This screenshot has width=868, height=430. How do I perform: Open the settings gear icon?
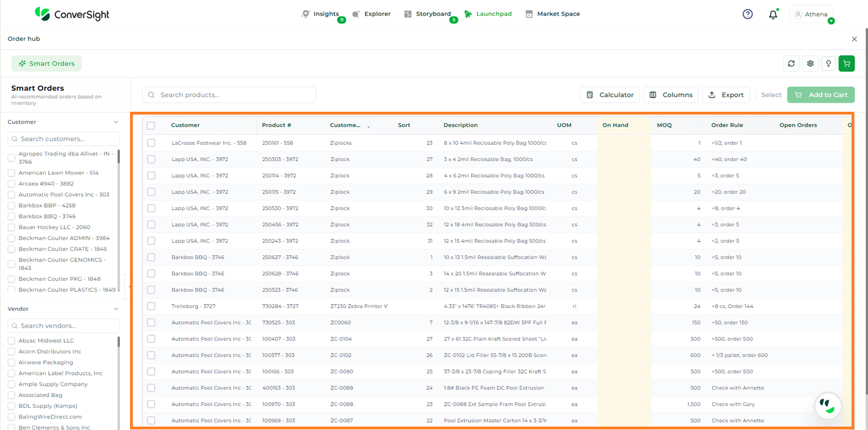coord(810,64)
